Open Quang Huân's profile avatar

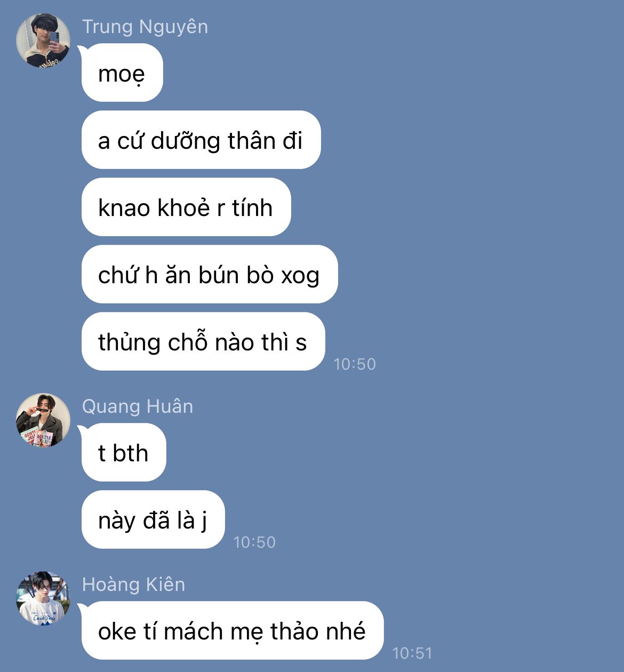coord(43,420)
